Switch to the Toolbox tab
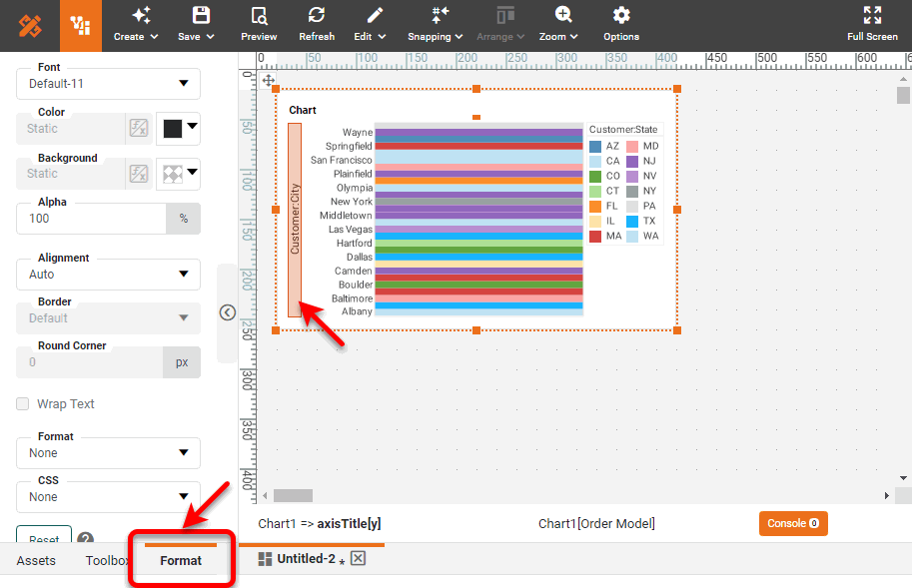The width and height of the screenshot is (912, 588). (105, 560)
